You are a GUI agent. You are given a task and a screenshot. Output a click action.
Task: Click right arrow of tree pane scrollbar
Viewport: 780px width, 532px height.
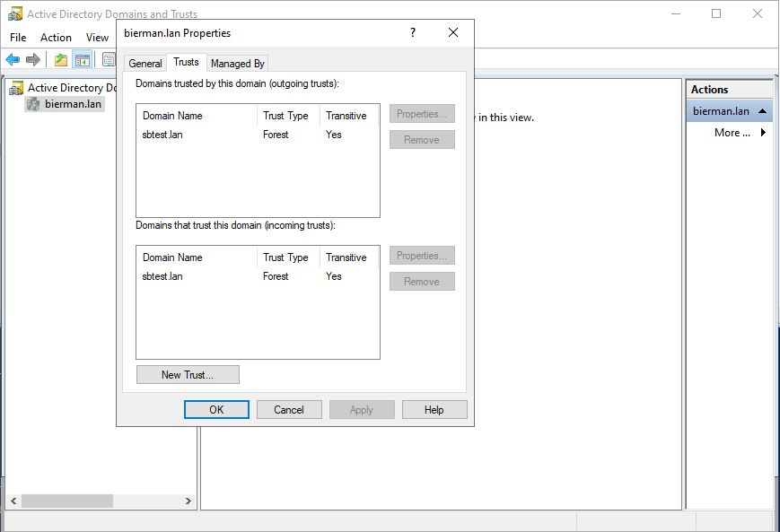pos(188,501)
